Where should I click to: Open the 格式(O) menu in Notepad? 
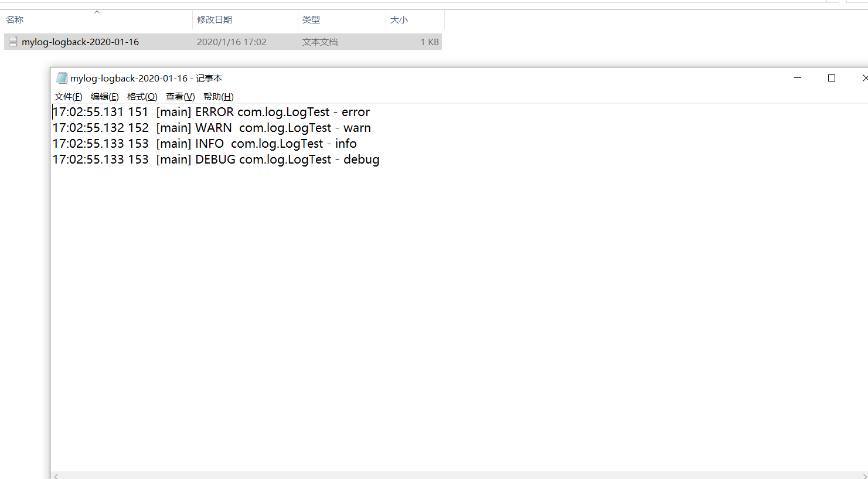point(142,97)
